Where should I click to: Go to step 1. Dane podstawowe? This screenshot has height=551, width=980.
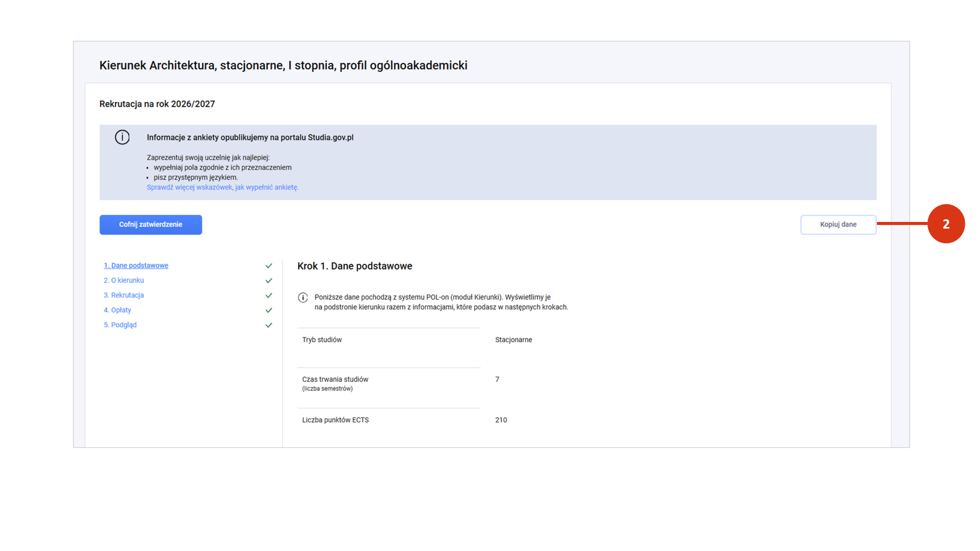coord(136,266)
